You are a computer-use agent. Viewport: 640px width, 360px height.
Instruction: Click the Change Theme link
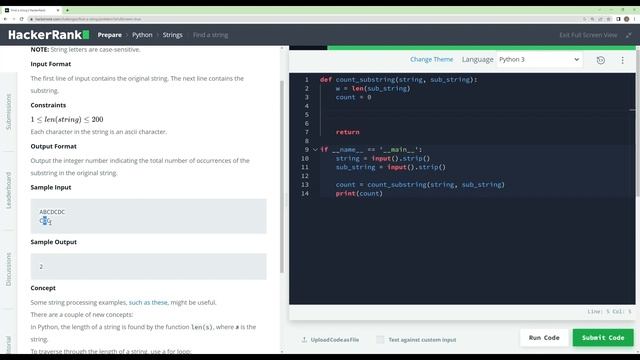tap(431, 60)
